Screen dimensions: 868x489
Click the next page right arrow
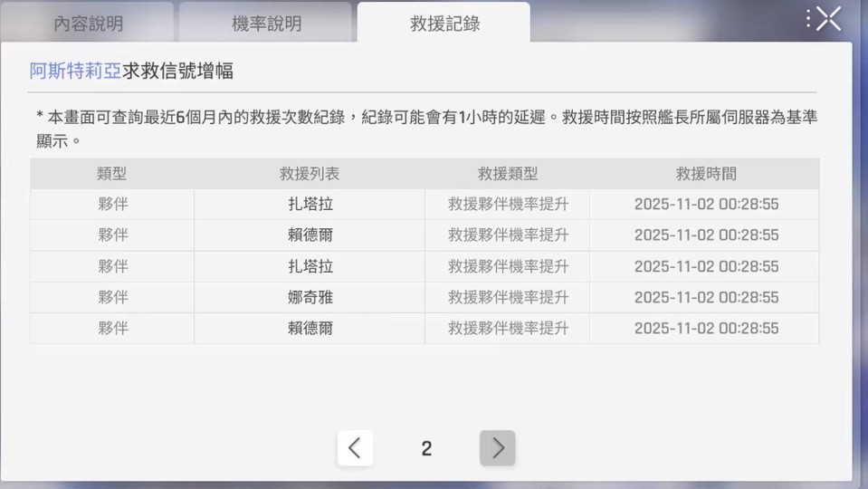[x=497, y=448]
